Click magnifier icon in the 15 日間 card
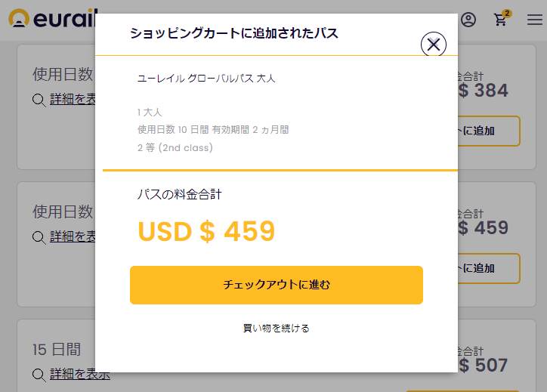The image size is (547, 392). pos(39,374)
